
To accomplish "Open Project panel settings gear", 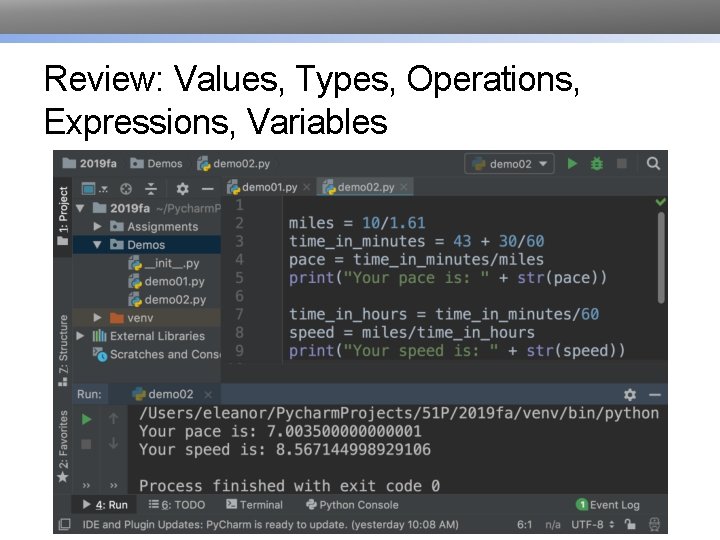I will 182,189.
